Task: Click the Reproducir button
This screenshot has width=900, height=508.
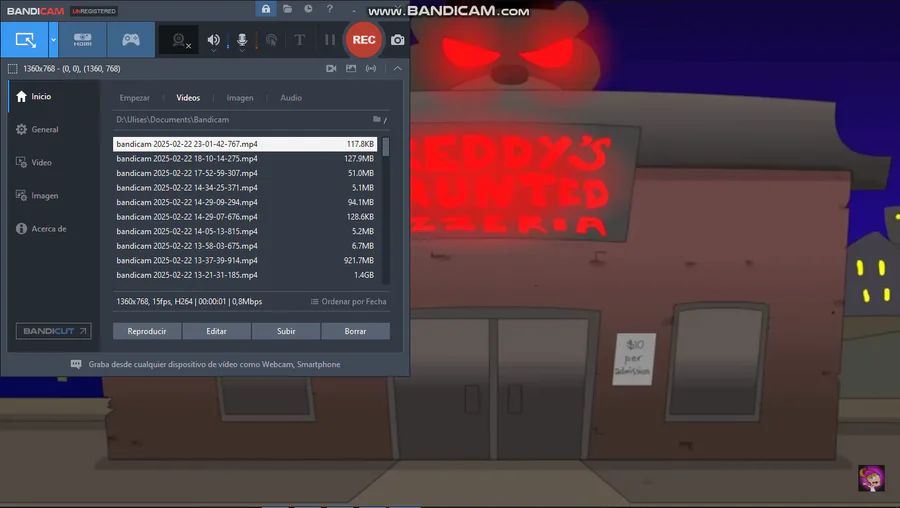Action: coord(147,331)
